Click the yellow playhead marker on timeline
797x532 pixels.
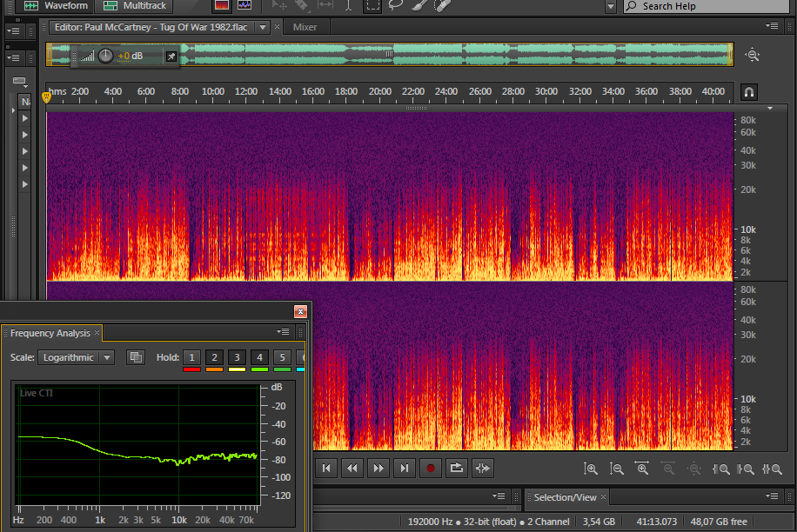point(46,96)
